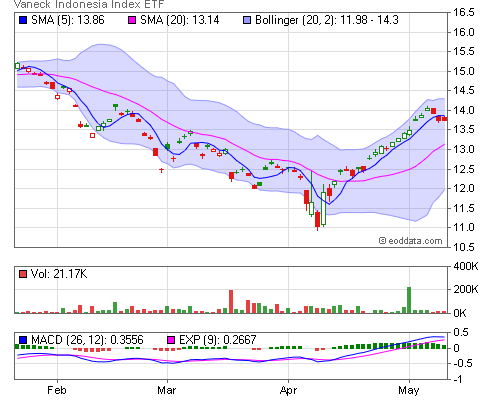Click the 10.5 price axis label
The image size is (490, 400).
pyautogui.click(x=463, y=247)
